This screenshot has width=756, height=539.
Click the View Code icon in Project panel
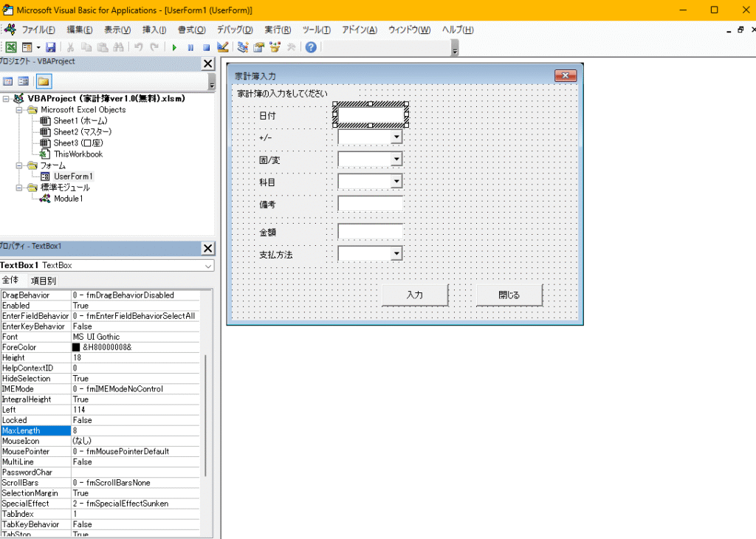coord(7,81)
